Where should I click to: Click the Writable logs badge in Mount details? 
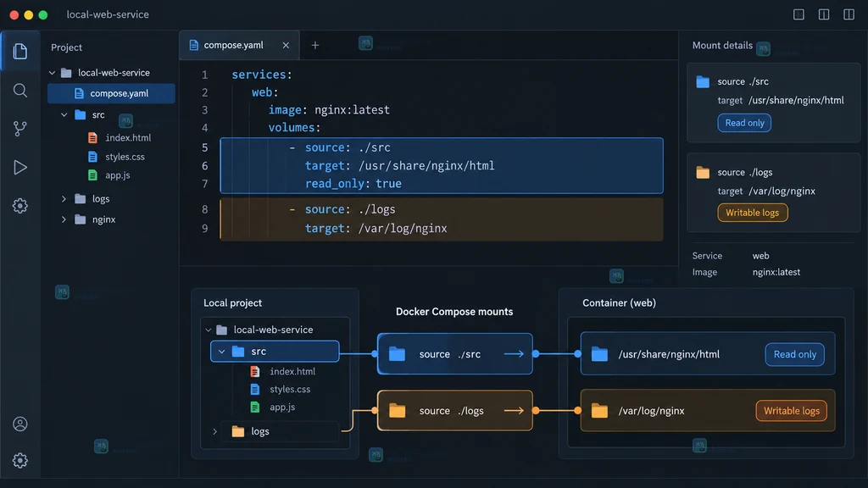click(753, 213)
